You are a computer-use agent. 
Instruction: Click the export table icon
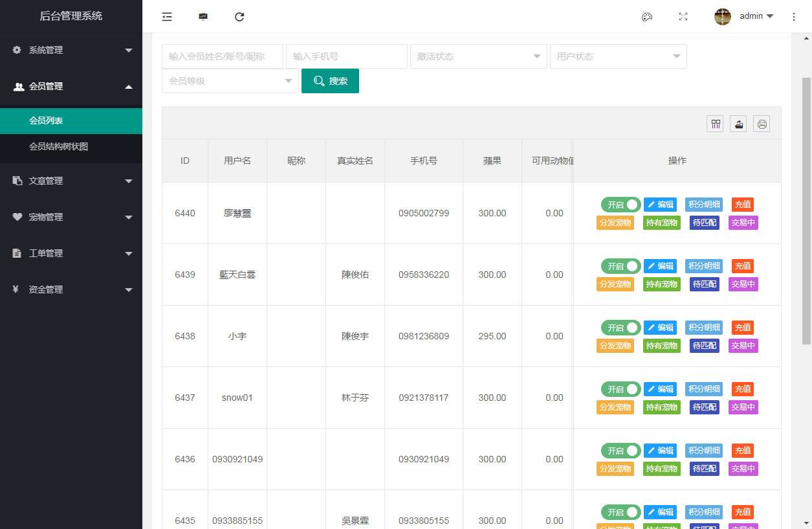(738, 124)
